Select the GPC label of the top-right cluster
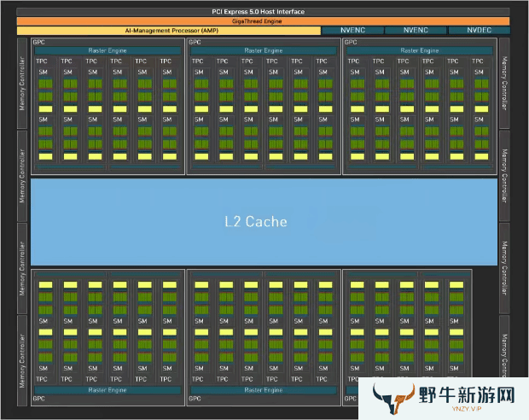 [351, 42]
